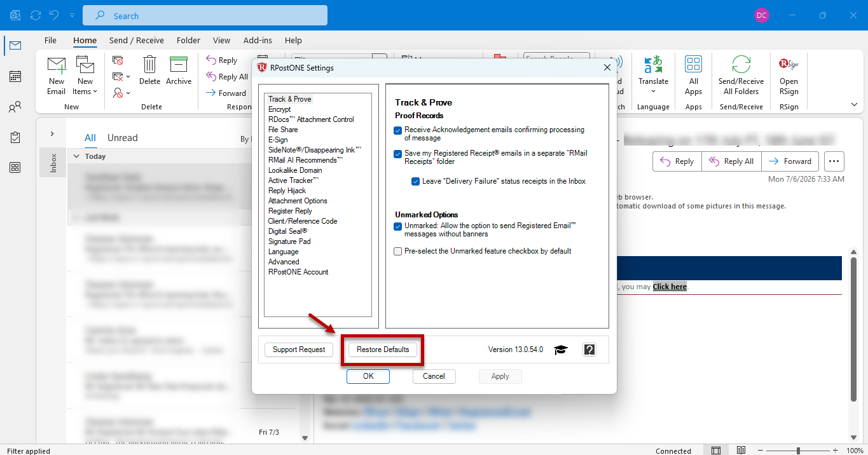This screenshot has height=455, width=868.
Task: Click the question mark help icon
Action: [x=589, y=350]
